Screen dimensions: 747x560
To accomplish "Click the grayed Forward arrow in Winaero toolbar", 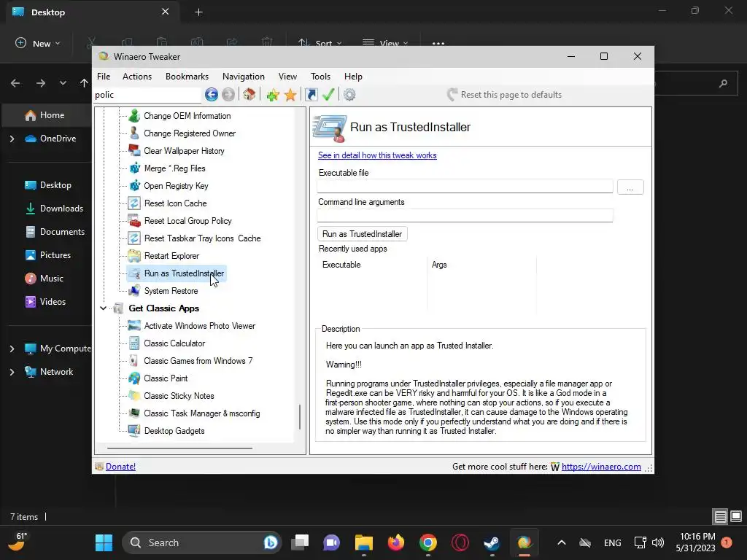I will click(228, 95).
